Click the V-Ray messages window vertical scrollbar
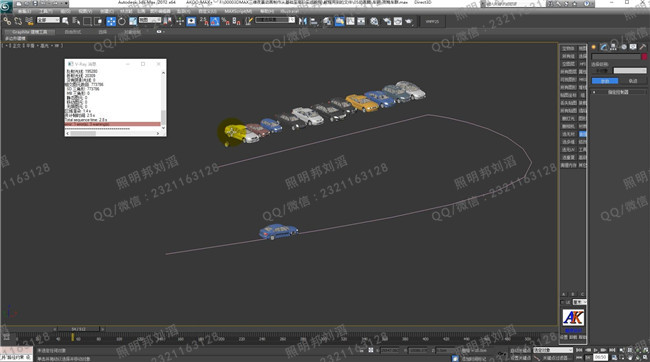The image size is (650, 362). 163,100
